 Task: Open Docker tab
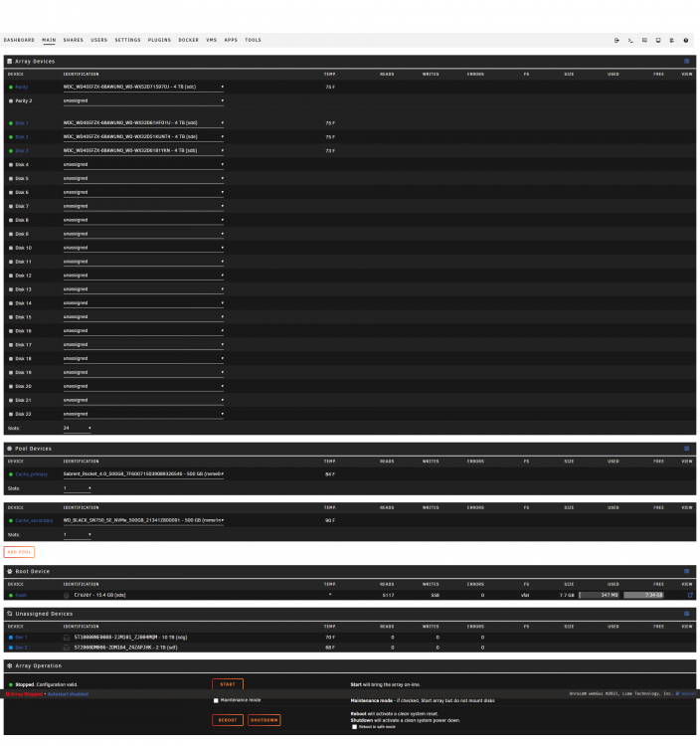(x=188, y=40)
